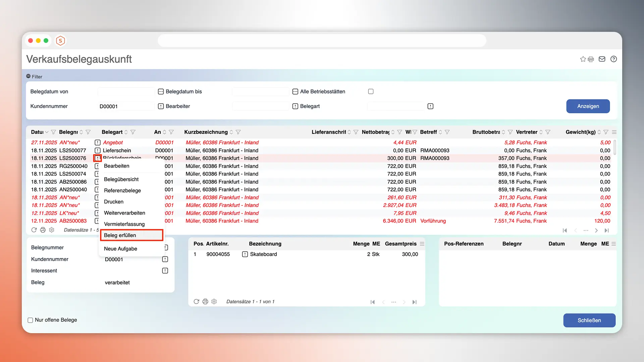Click the Kundennummer filter input field
The height and width of the screenshot is (362, 644).
[126, 106]
